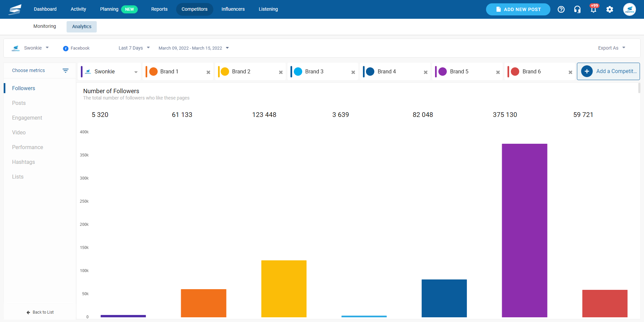
Task: Click the chart panel vertical scrollbar
Action: point(639,88)
